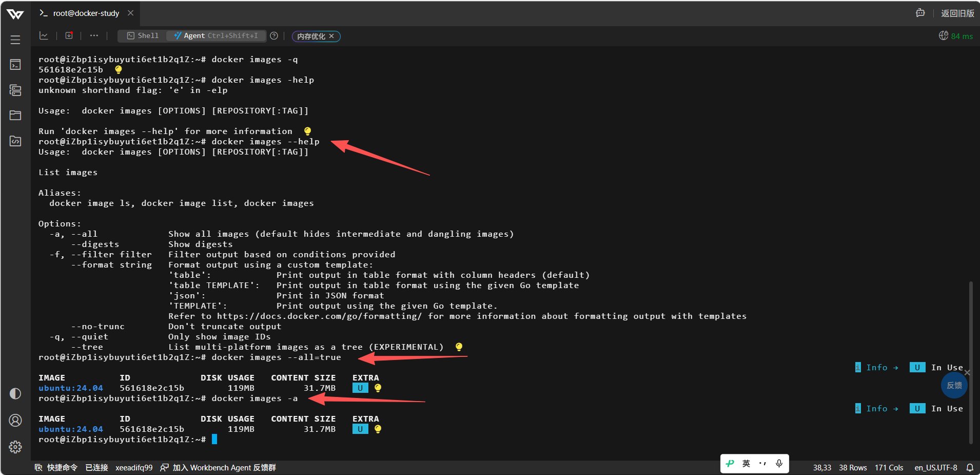980x475 pixels.
Task: Click the lower Info legend next to In Use
Action: (876, 408)
